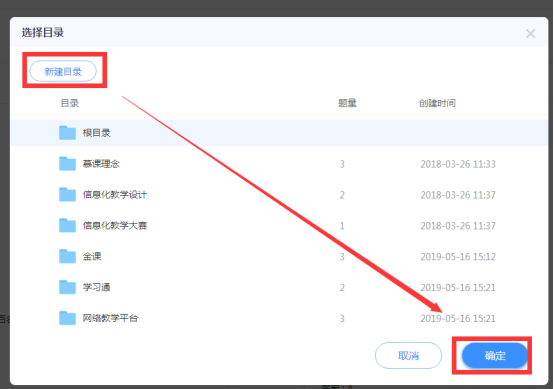The height and width of the screenshot is (389, 554).
Task: Pick the 网络教学平台 folder icon
Action: coord(67,318)
